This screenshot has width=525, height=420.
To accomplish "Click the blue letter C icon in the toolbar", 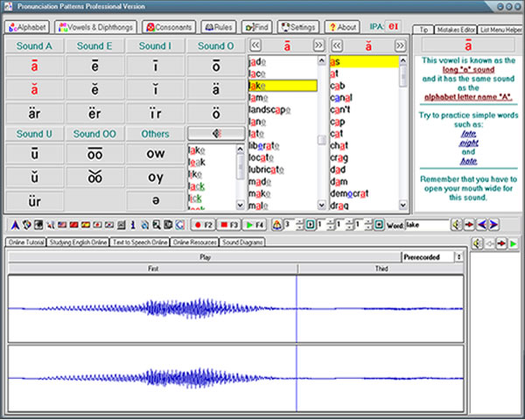I will point(179,225).
